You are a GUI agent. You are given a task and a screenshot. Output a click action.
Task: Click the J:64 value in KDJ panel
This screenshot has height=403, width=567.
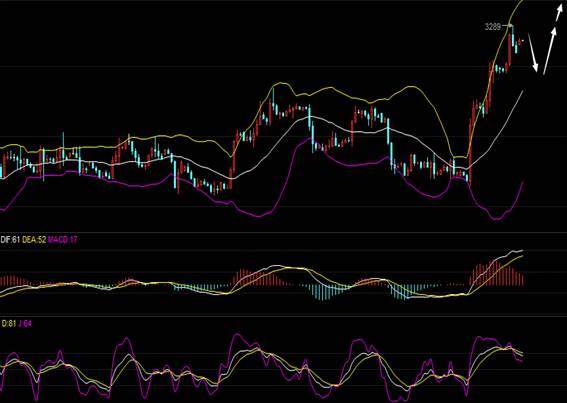25,323
